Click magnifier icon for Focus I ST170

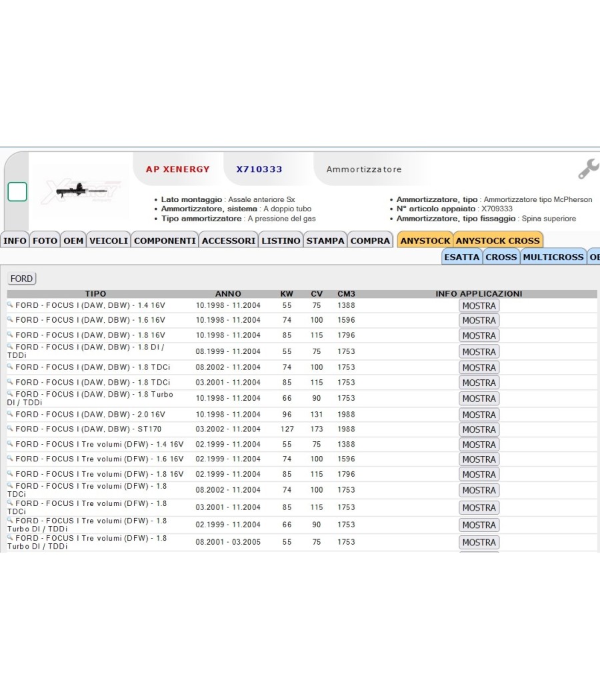tap(10, 428)
